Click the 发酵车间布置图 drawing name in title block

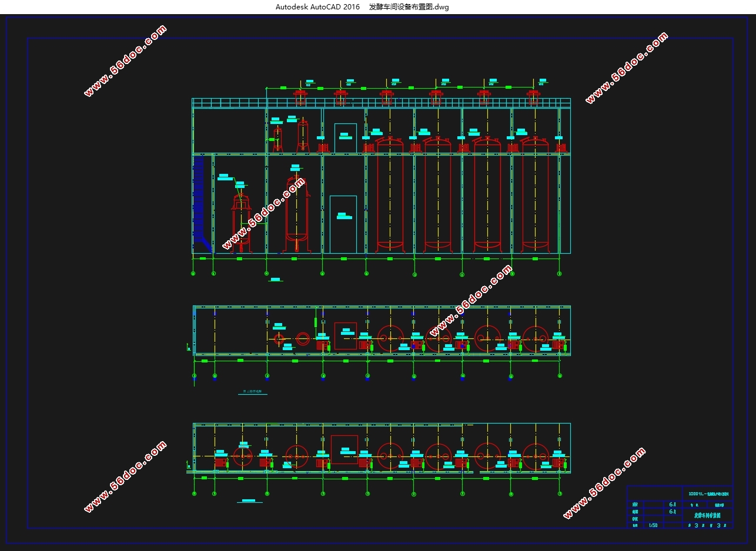point(705,515)
